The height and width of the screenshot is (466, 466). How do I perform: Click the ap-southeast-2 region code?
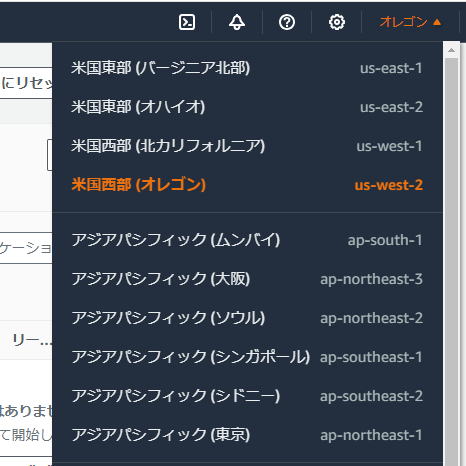click(371, 396)
